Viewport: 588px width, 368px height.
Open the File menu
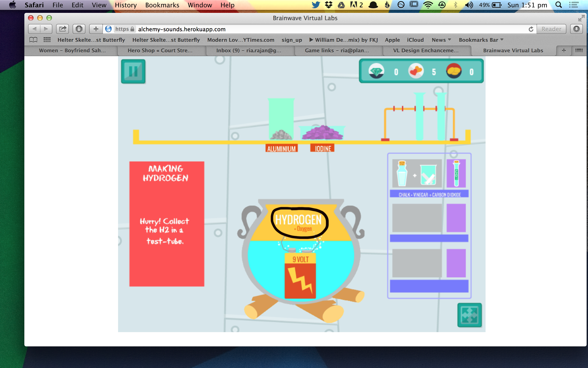click(x=58, y=5)
